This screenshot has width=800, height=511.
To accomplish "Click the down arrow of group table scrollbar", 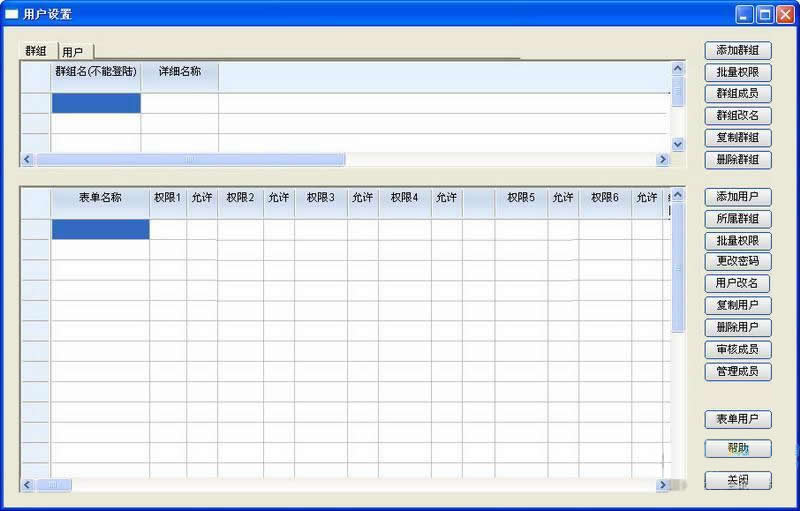I will (677, 144).
